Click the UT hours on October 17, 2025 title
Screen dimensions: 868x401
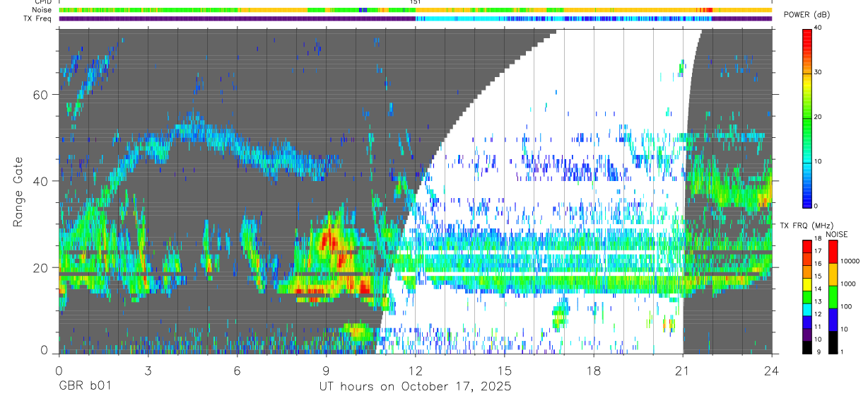tap(415, 387)
